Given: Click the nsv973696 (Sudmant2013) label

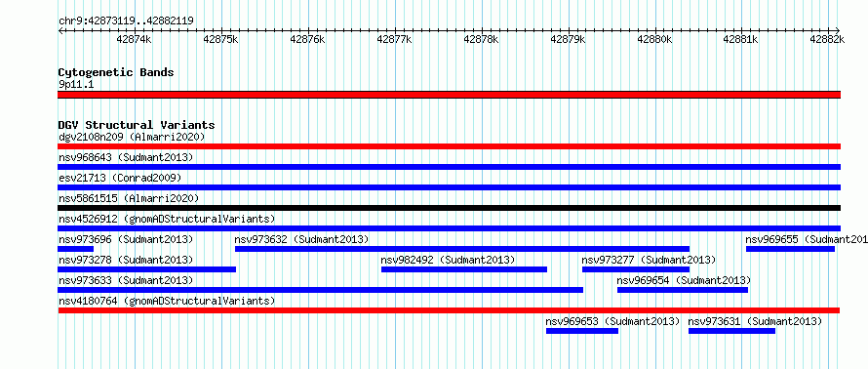Looking at the screenshot, I should pos(126,239).
